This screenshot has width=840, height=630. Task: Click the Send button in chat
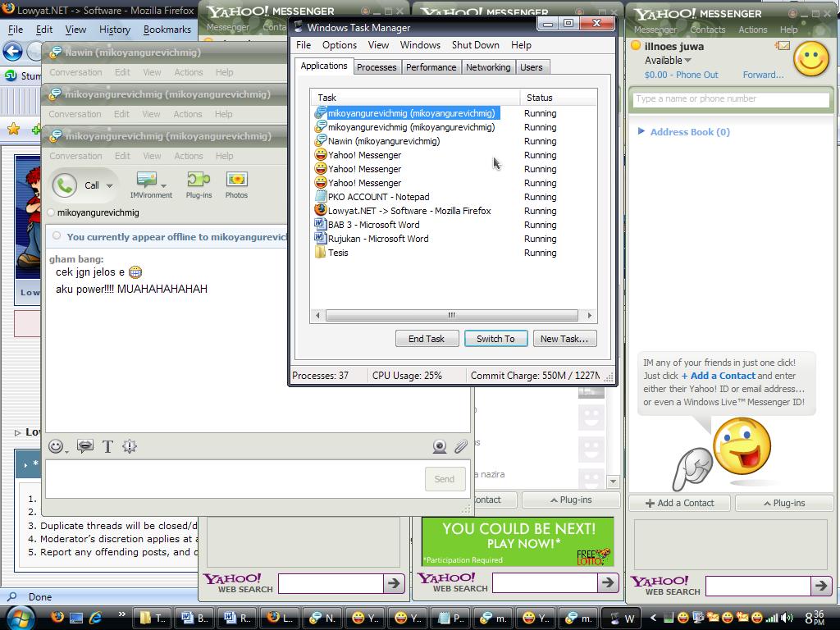(444, 479)
